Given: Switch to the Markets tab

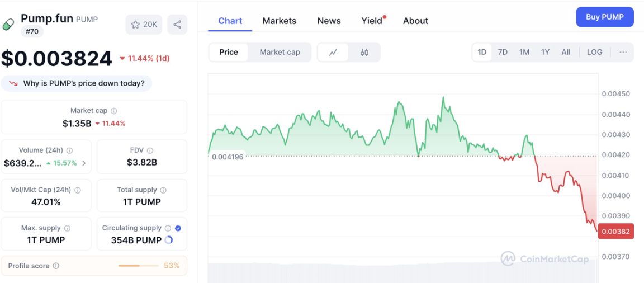Looking at the screenshot, I should (279, 21).
